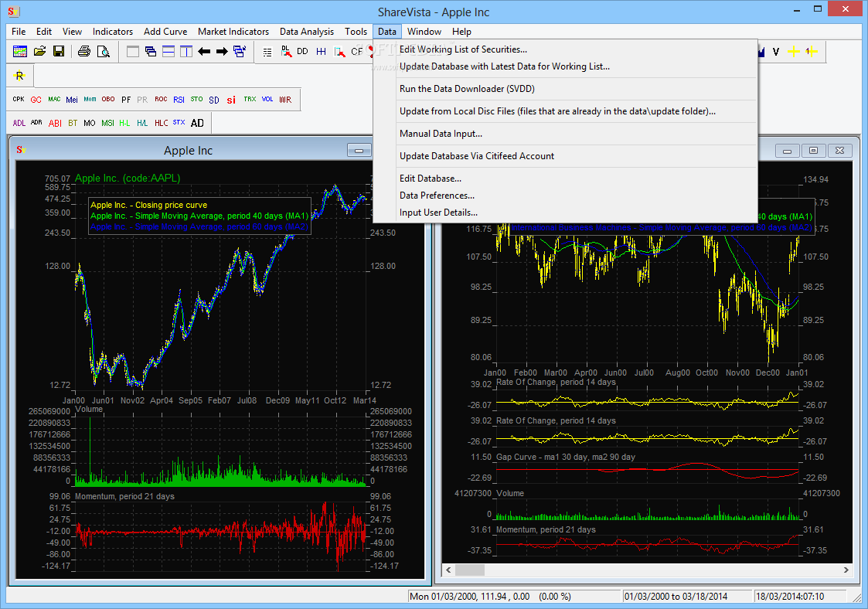Screen dimensions: 868x609
Task: Choose Data Preferences menu entry
Action: (565, 196)
